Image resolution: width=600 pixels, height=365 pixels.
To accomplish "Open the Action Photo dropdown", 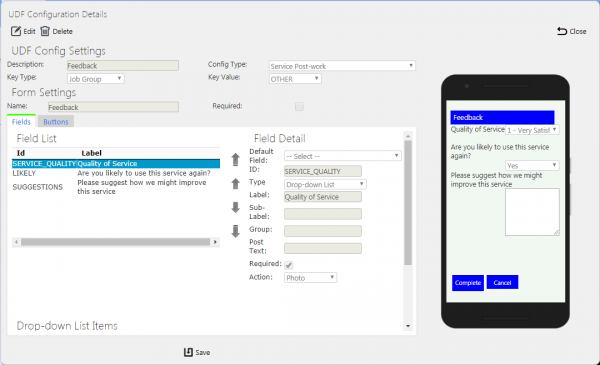I will (310, 277).
